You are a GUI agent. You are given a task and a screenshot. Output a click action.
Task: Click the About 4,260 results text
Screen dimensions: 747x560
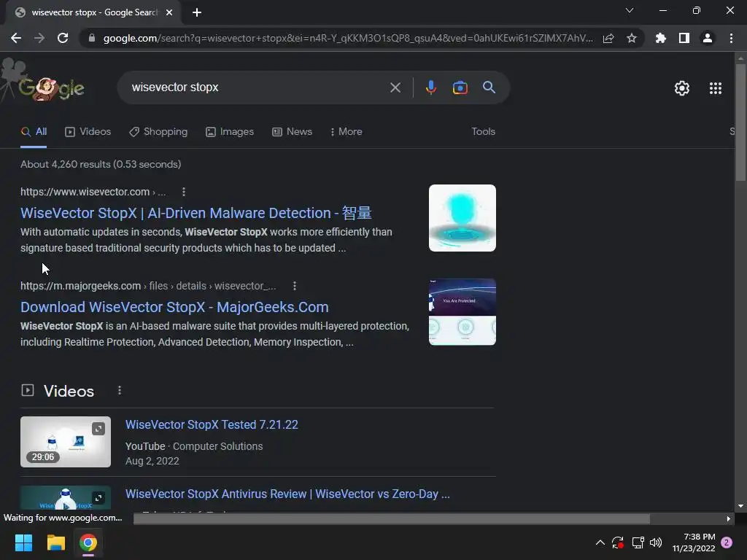pos(101,164)
